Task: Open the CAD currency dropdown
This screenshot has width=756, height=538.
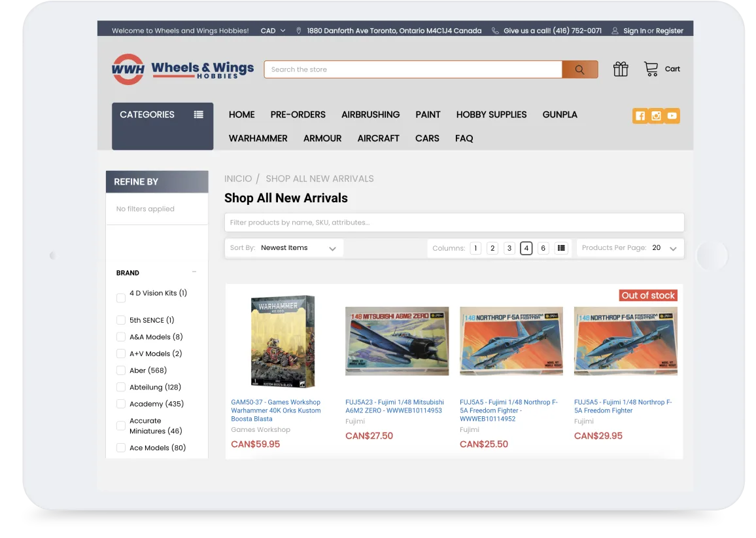Action: [273, 30]
